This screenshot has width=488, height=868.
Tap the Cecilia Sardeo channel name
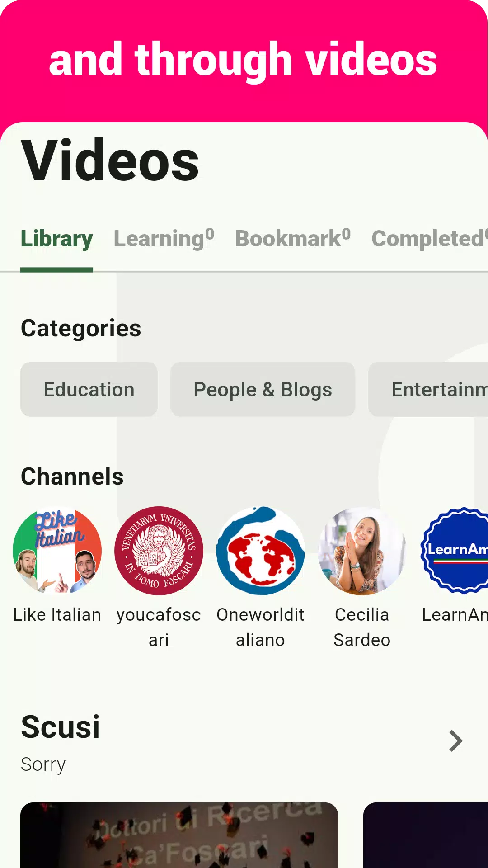pos(362,627)
